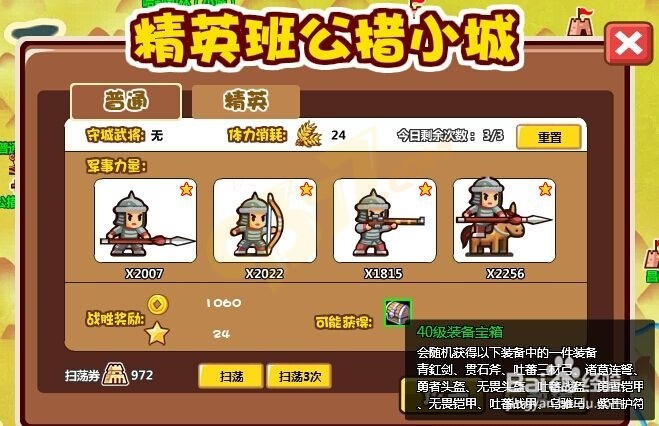
Task: Select the archer soldier unit icon
Action: pyautogui.click(x=265, y=221)
